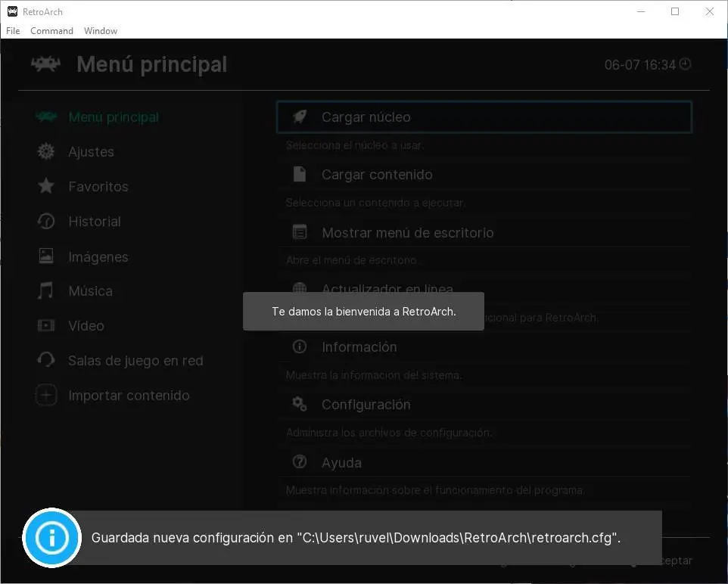Viewport: 728px width, 584px height.
Task: Open Música in the sidebar
Action: 91,291
